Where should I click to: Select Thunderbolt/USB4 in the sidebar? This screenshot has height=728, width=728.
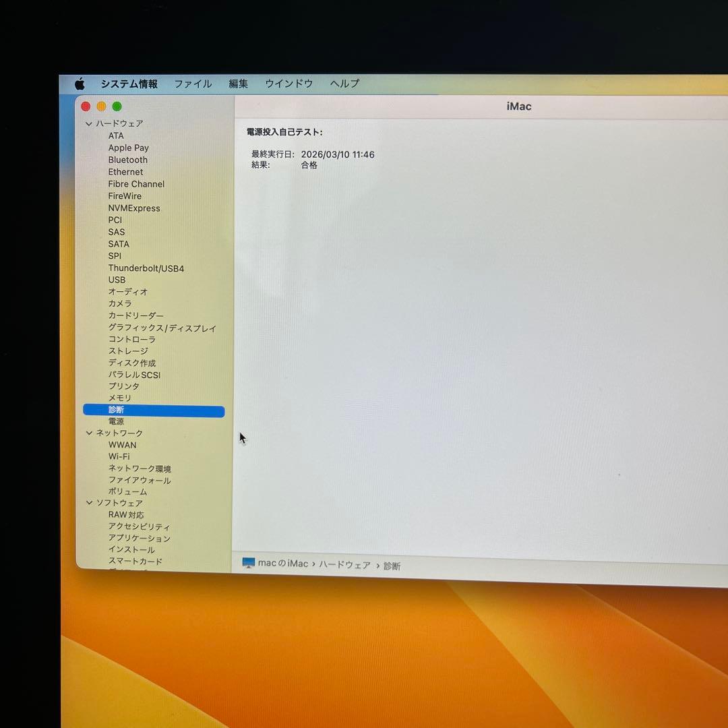146,268
